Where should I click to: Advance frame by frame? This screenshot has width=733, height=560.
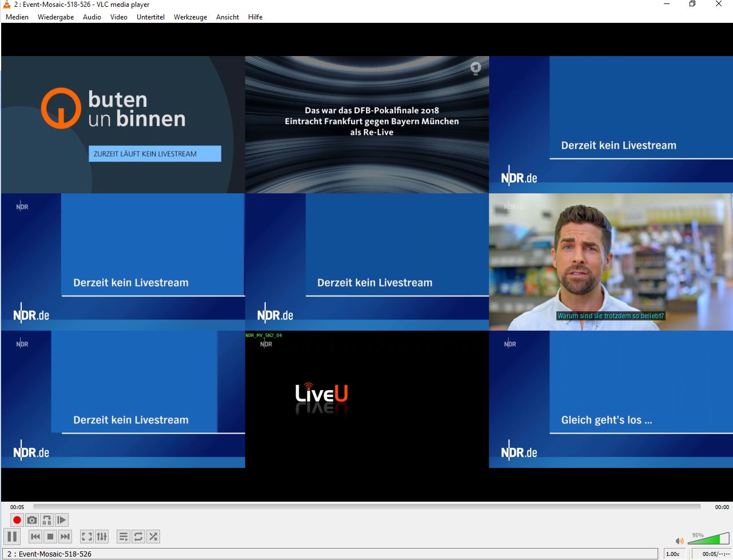pyautogui.click(x=62, y=520)
